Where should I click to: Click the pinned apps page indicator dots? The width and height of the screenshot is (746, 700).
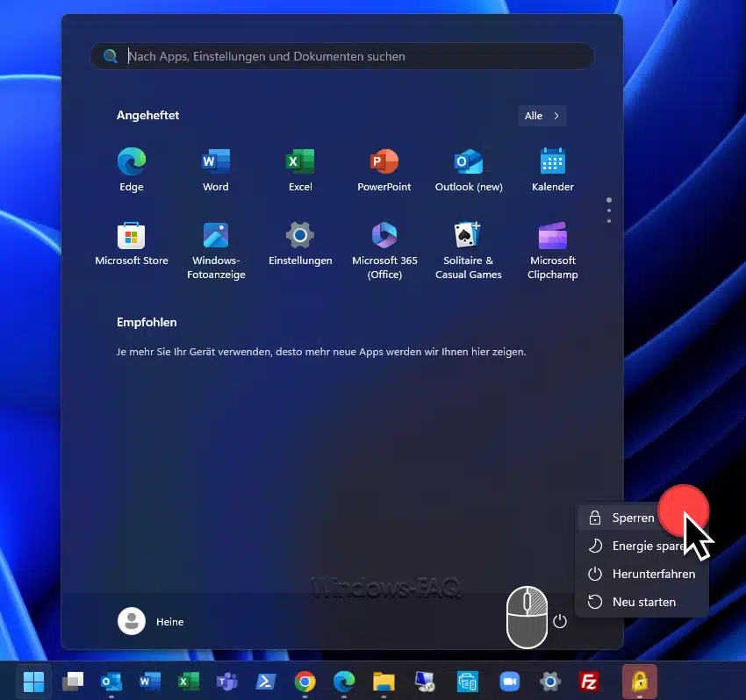click(x=609, y=211)
